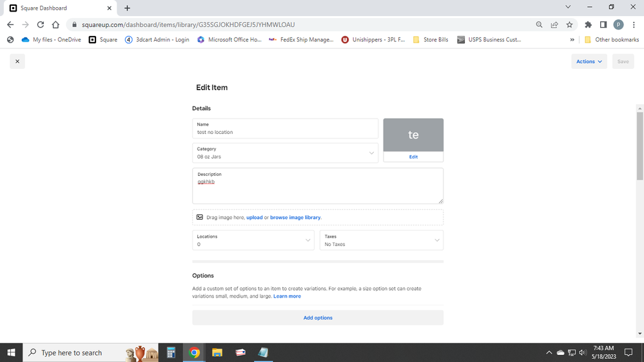Open File Explorer from the taskbar
Viewport: 644px width, 362px height.
point(217,352)
